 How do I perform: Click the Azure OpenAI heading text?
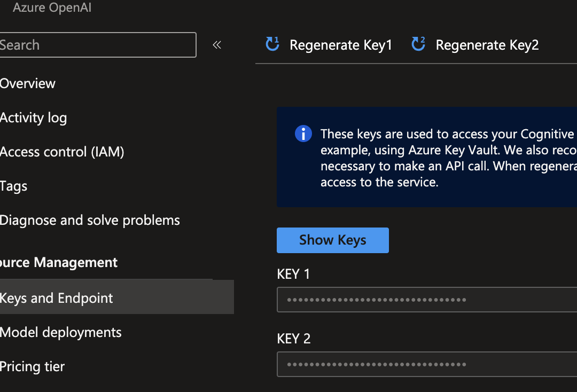coord(52,7)
